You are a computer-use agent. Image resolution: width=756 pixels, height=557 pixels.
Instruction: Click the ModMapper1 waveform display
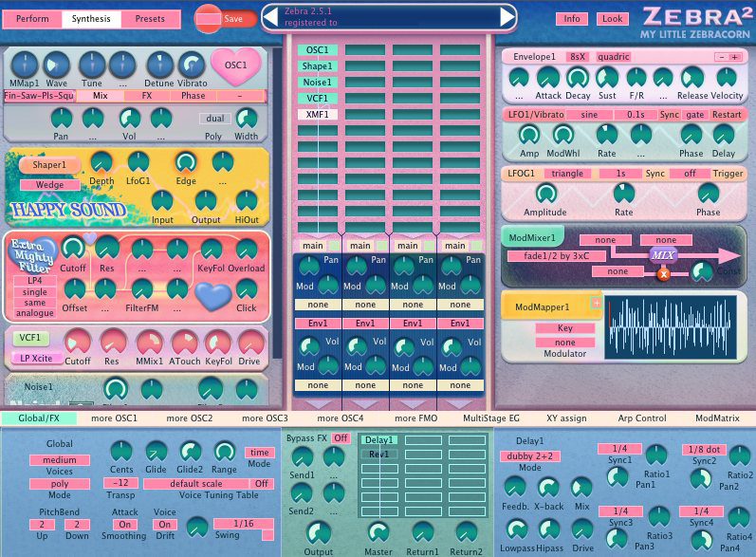[671, 327]
